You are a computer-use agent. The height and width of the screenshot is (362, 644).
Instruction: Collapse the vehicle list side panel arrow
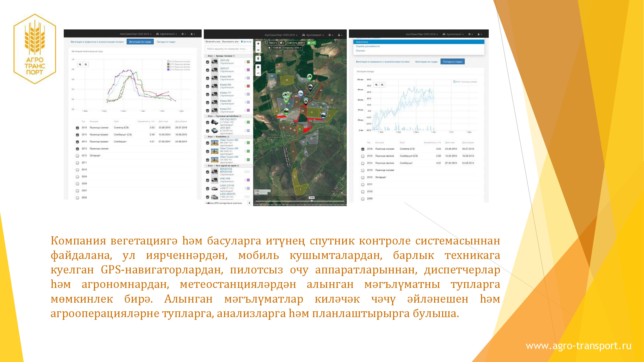(249, 203)
